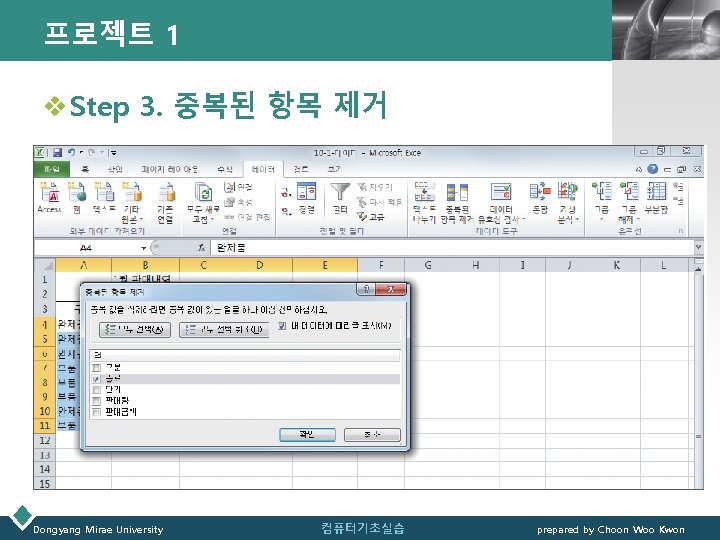Open the 정렬 (Sort) dialog icon

click(306, 191)
